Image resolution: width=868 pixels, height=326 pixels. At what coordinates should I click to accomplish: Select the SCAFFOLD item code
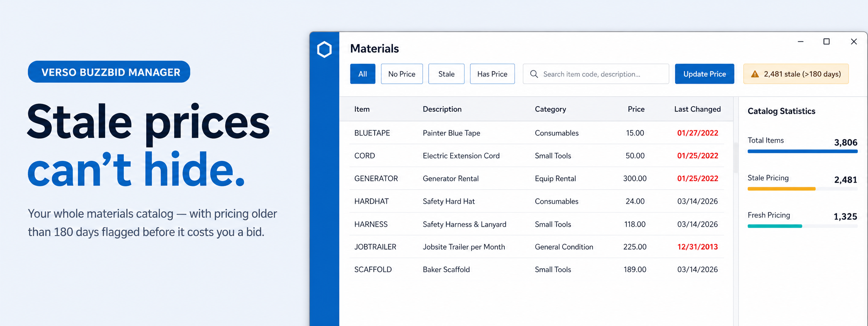(x=373, y=270)
